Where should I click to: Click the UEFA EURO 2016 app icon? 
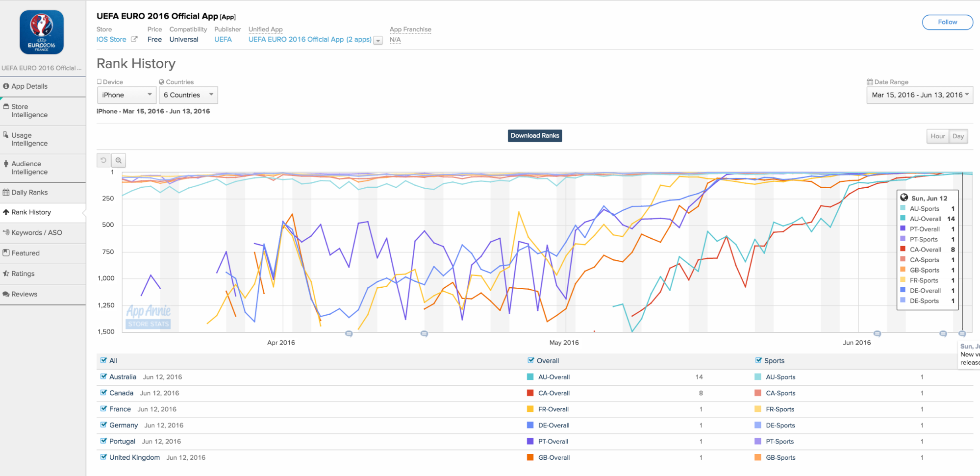point(42,32)
